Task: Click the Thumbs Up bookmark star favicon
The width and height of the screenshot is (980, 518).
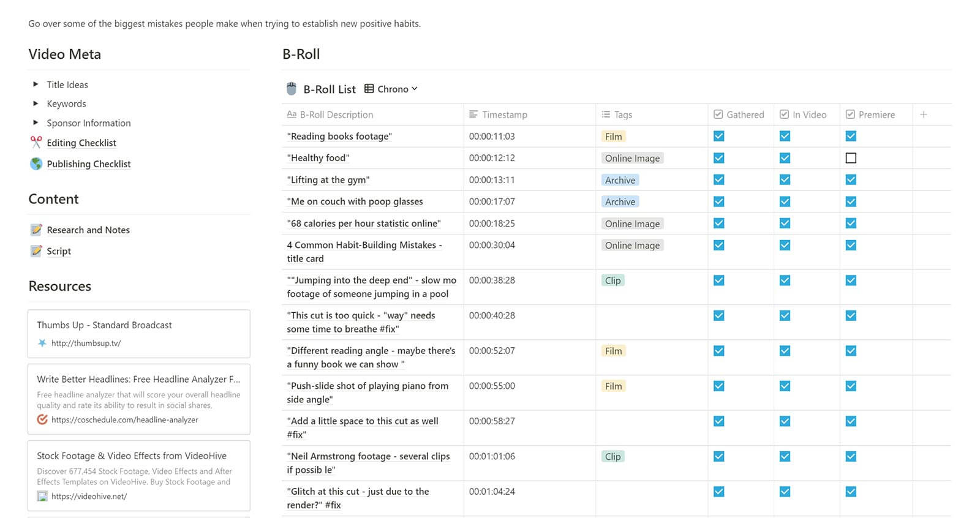Action: (42, 343)
